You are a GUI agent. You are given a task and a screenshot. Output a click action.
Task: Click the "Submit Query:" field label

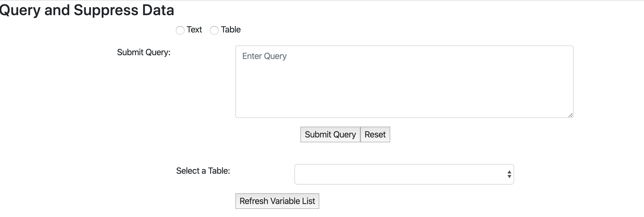144,52
